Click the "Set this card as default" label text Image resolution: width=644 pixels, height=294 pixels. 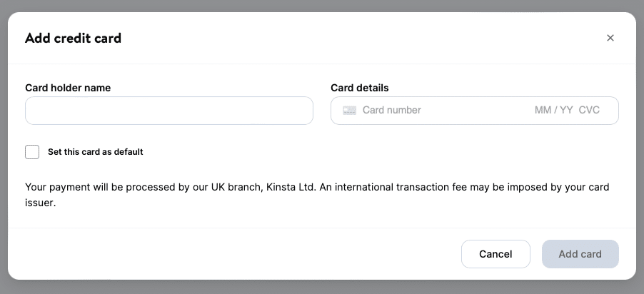(x=95, y=152)
